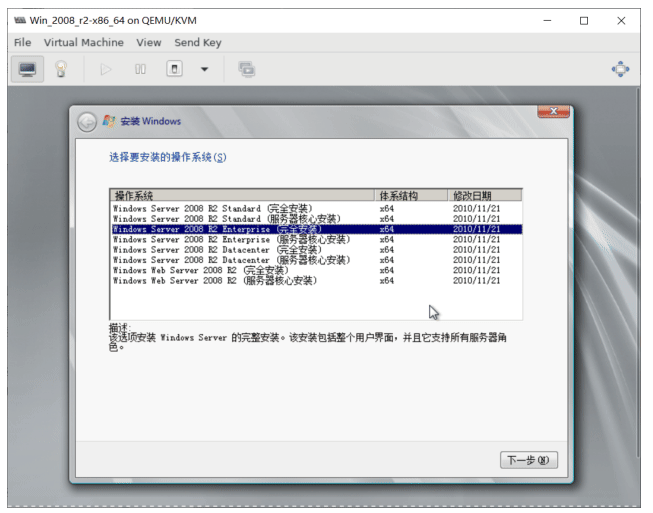The image size is (653, 513).
Task: Maximize the QEMU/KVM viewer window
Action: 584,20
